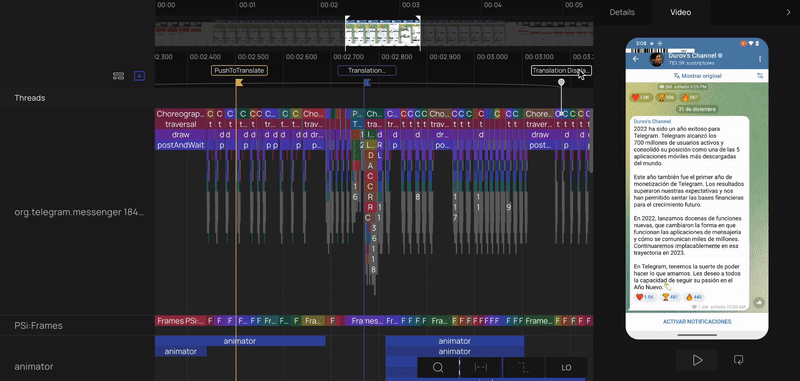Click the track layout icon above Threads
The width and height of the screenshot is (800, 381).
click(x=118, y=76)
